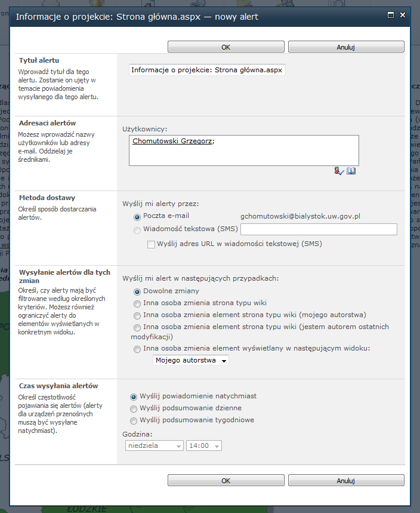Click the dialog title bar text
Viewport: 420px width, 513px height.
click(x=137, y=17)
